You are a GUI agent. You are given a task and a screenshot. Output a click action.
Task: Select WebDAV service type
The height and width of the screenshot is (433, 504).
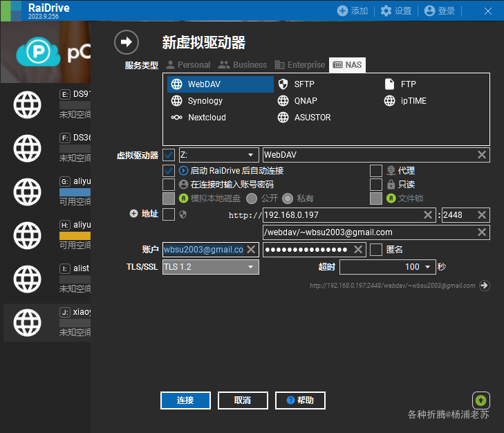click(x=221, y=84)
